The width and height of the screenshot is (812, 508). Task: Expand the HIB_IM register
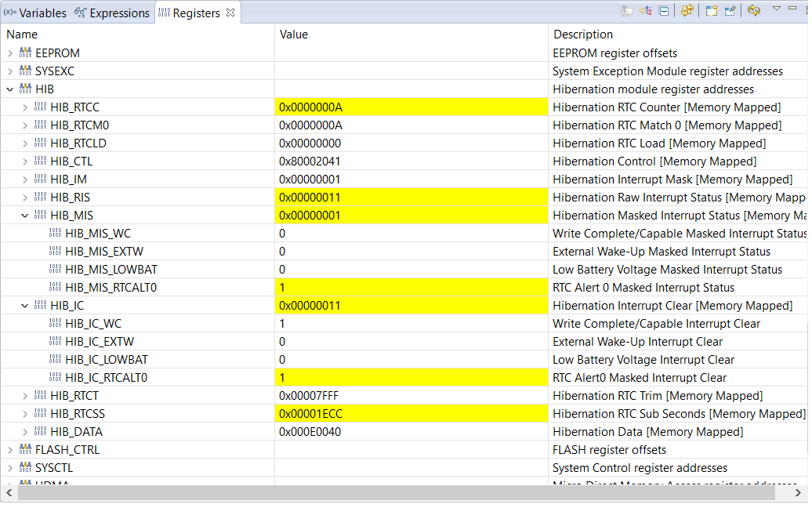[x=25, y=180]
